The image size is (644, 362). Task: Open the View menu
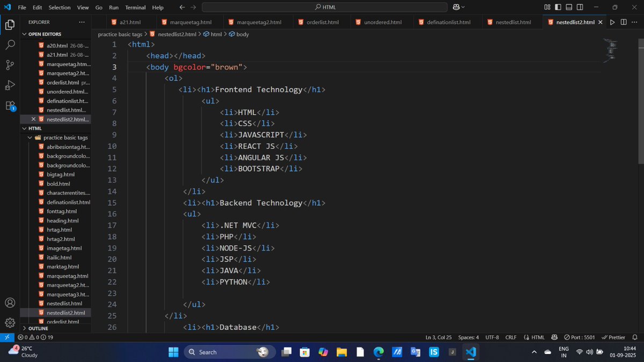point(83,8)
